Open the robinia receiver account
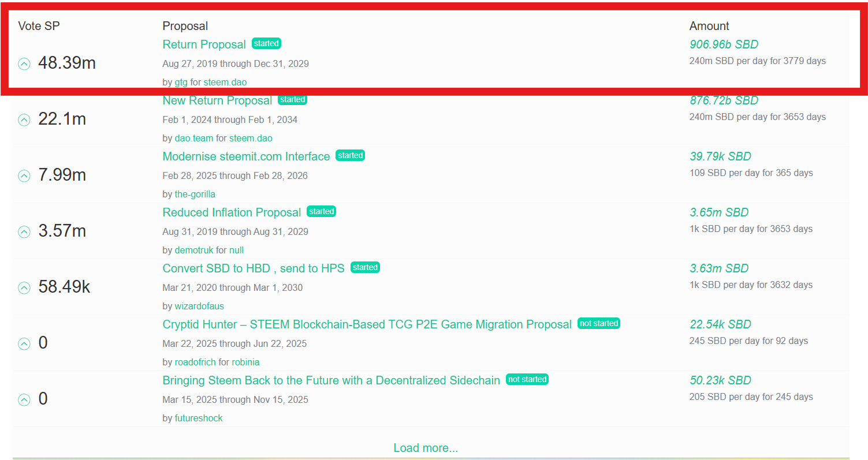The height and width of the screenshot is (460, 868). pos(245,362)
